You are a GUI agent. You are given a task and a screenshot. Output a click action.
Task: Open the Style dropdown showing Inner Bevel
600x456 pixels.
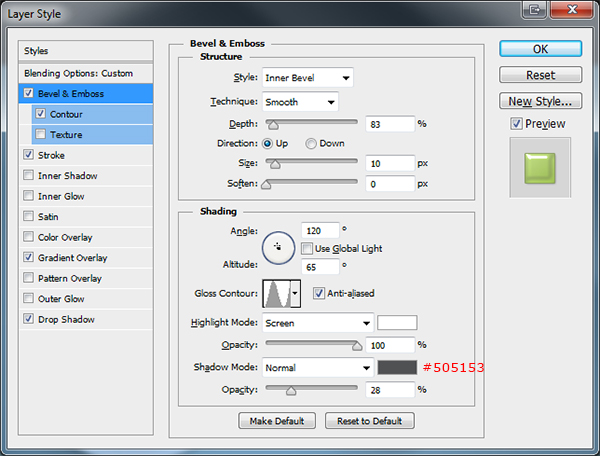click(308, 78)
